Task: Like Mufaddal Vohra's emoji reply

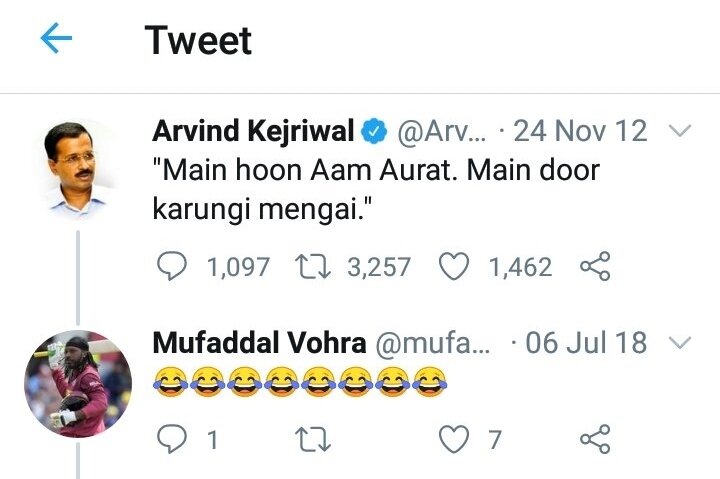Action: pos(455,438)
